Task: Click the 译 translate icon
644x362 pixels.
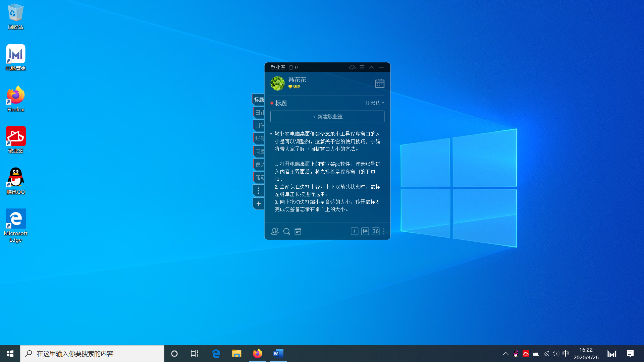Action: coord(365,231)
